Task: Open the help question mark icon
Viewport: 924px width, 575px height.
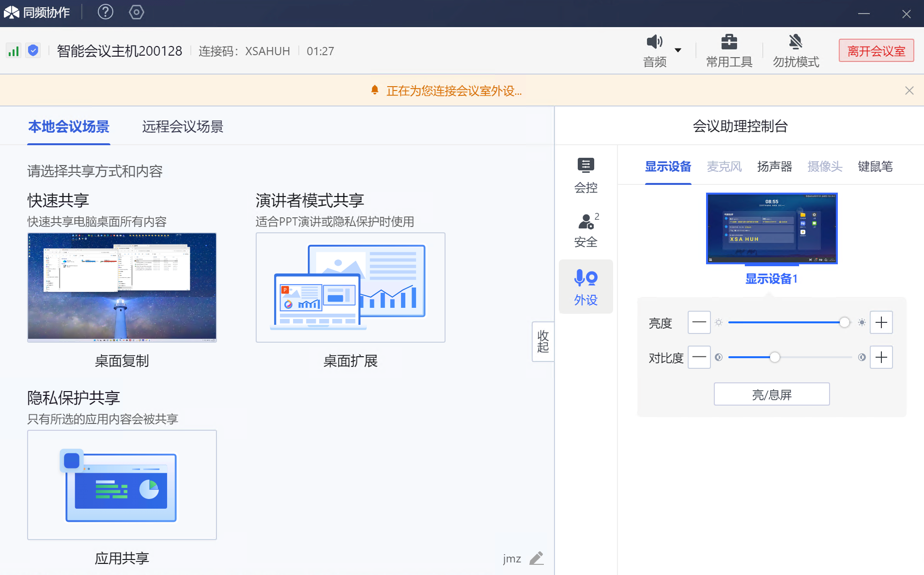Action: click(x=105, y=12)
